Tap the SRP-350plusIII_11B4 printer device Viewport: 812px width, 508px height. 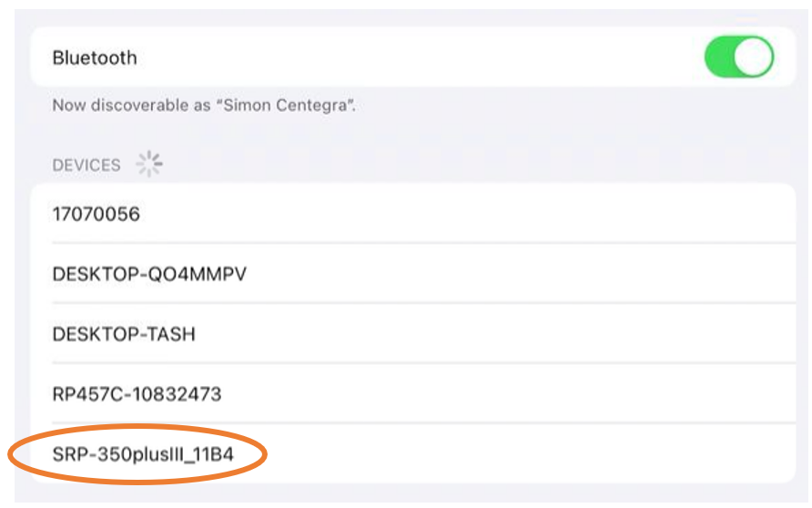(143, 452)
